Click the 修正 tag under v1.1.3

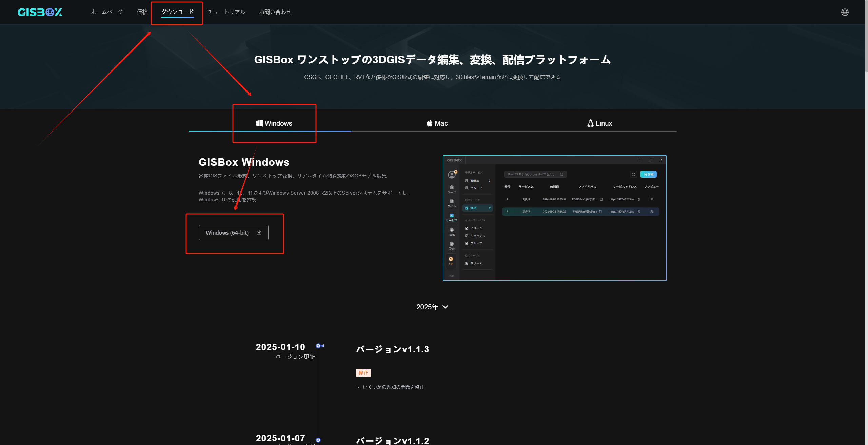pyautogui.click(x=363, y=373)
